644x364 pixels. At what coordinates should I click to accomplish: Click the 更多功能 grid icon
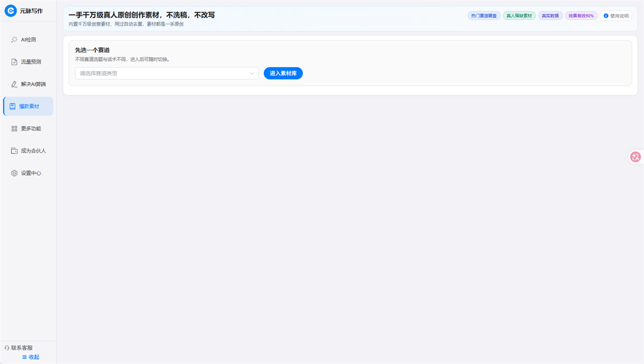click(14, 128)
